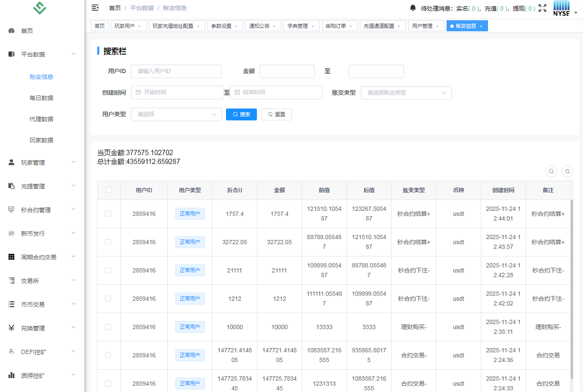Check the first table row checkbox
The width and height of the screenshot is (583, 392).
click(x=108, y=214)
